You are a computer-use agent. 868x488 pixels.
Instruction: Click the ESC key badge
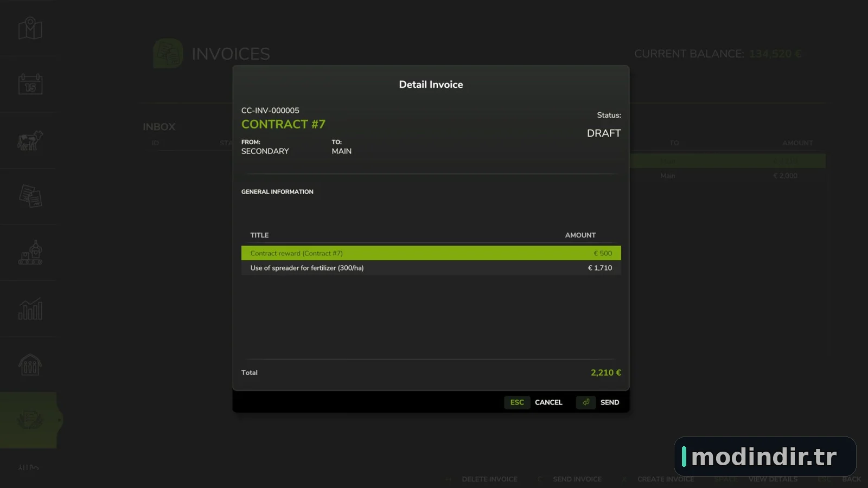click(x=517, y=402)
